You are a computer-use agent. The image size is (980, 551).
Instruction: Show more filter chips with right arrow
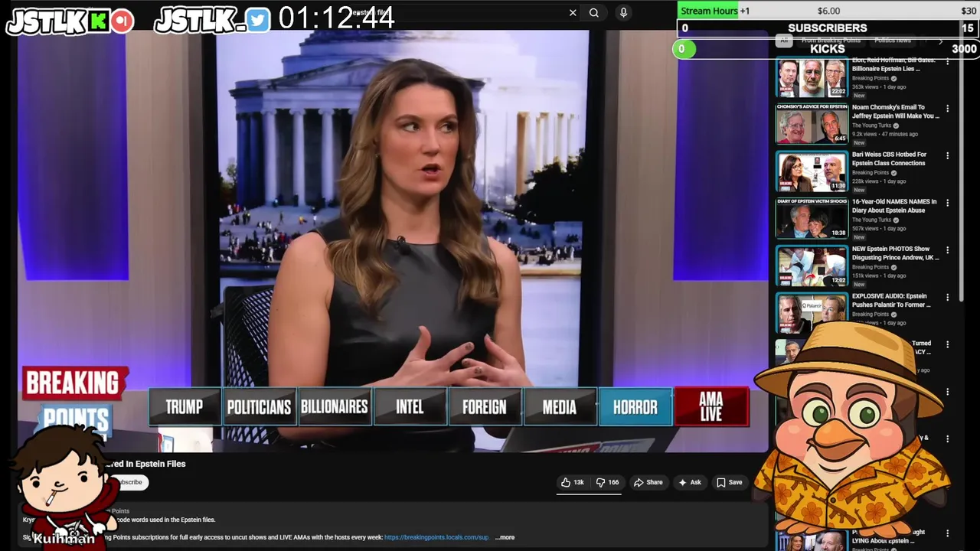(x=941, y=41)
